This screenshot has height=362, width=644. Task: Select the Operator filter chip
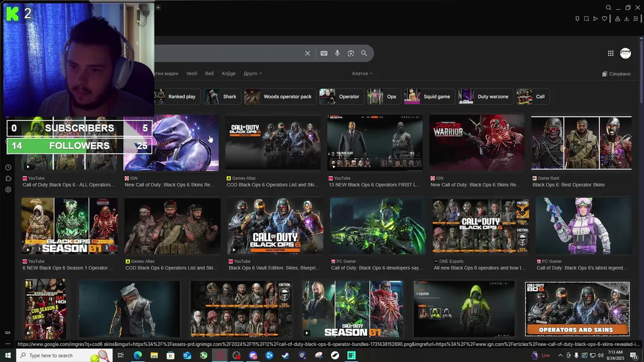point(342,97)
